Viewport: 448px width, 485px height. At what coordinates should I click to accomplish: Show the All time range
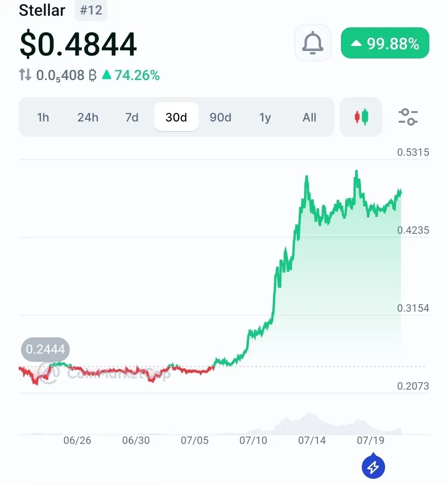point(309,117)
